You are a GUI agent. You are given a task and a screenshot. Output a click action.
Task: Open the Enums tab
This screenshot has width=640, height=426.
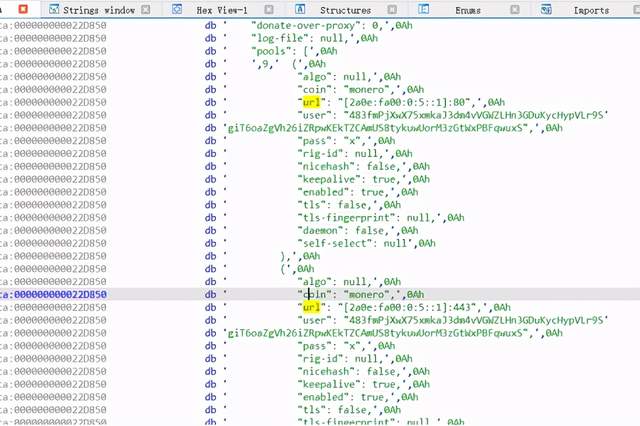(x=468, y=10)
